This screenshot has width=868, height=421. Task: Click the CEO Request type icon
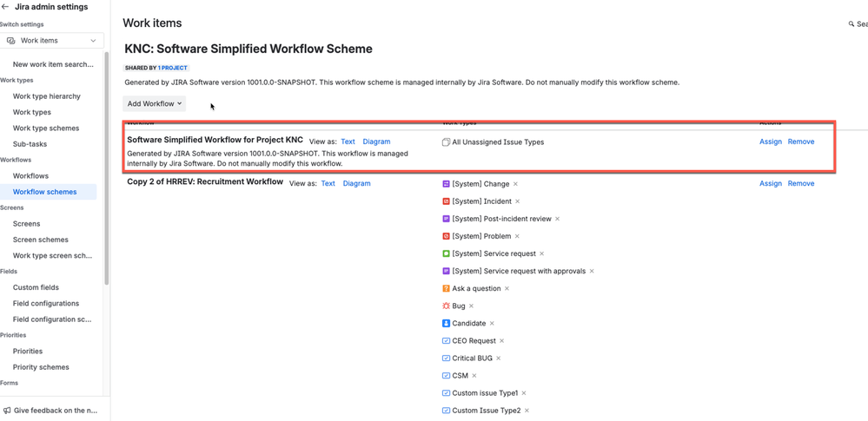447,341
